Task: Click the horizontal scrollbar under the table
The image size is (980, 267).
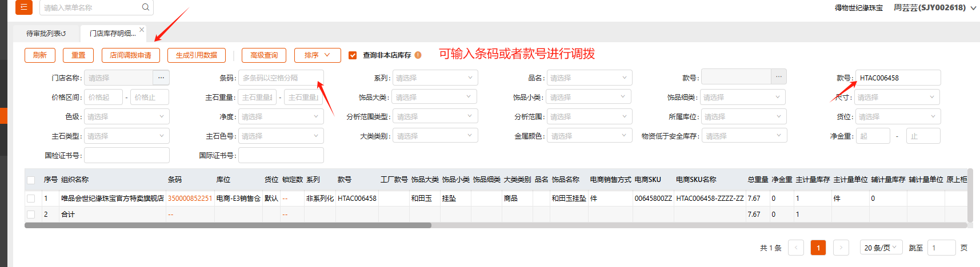Action: (227, 225)
